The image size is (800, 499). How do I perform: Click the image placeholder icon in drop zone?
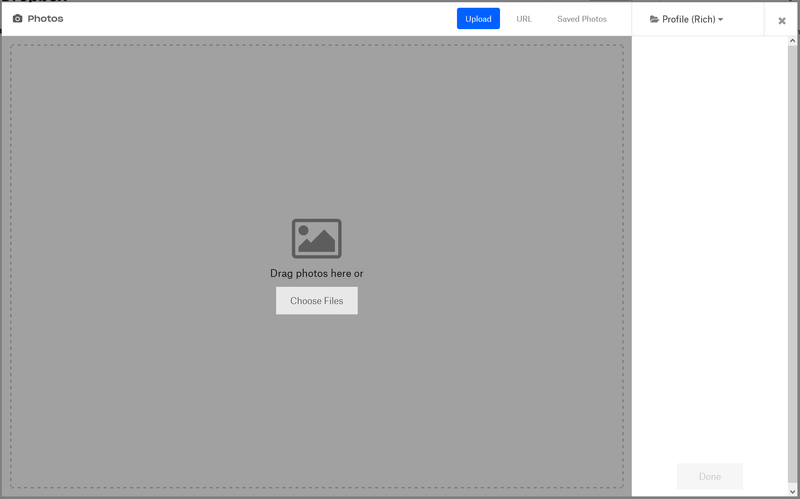click(316, 238)
